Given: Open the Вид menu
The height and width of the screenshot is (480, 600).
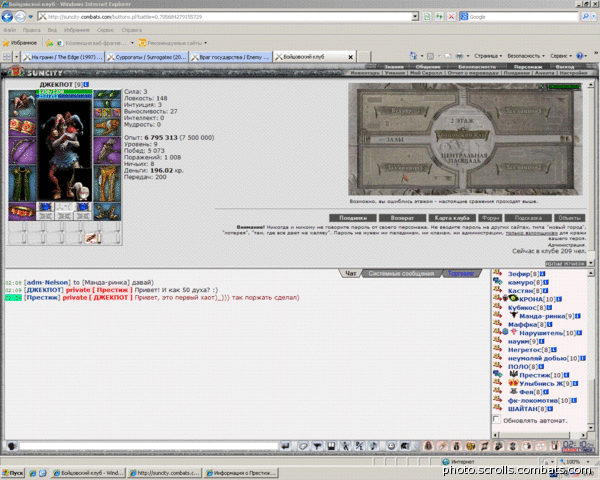Looking at the screenshot, I should [52, 30].
